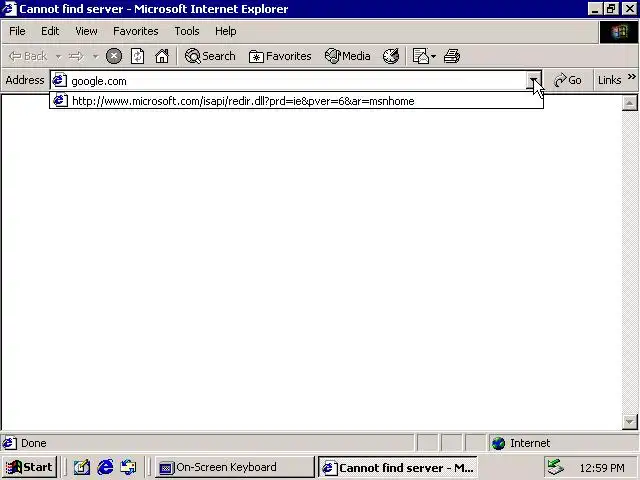Refresh the page with the Refresh icon
This screenshot has width=640, height=480.
[138, 56]
